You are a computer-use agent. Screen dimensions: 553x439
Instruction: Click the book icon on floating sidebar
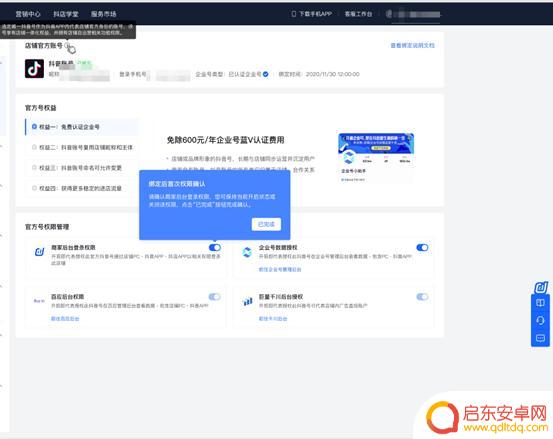pyautogui.click(x=540, y=303)
